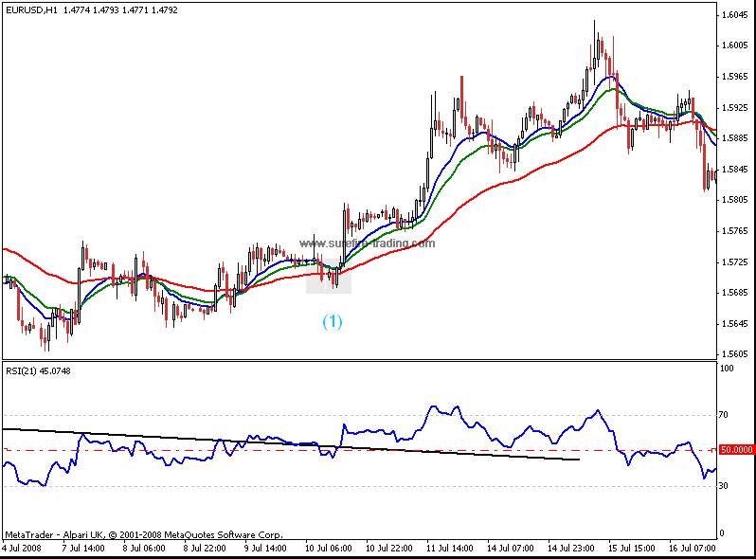Select the RSI 100 scale label
756x559 pixels.
coord(727,369)
